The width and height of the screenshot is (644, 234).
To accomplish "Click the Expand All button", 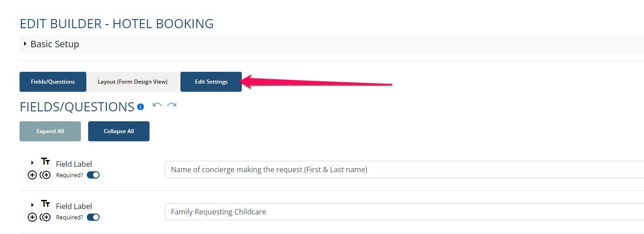I will tap(50, 131).
